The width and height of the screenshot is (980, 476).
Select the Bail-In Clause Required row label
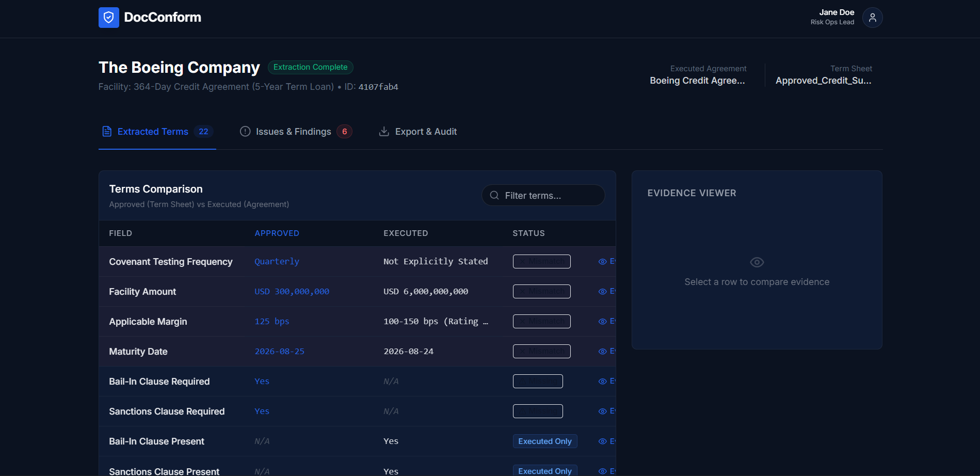point(159,382)
